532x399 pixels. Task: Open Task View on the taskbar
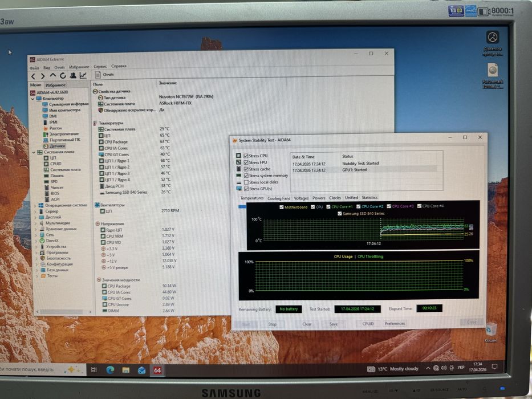coord(94,370)
